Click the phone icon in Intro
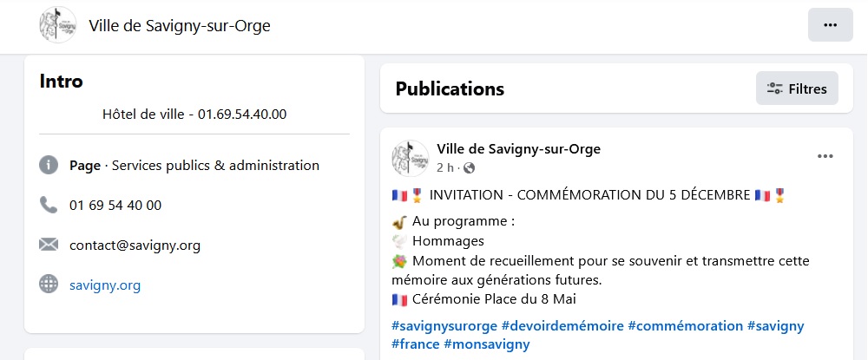This screenshot has width=868, height=360. 49,205
